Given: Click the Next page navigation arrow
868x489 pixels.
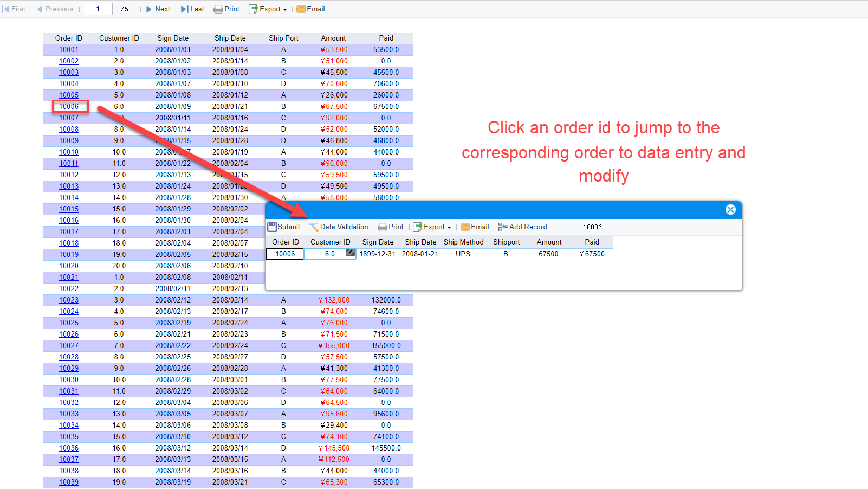Looking at the screenshot, I should tap(147, 9).
